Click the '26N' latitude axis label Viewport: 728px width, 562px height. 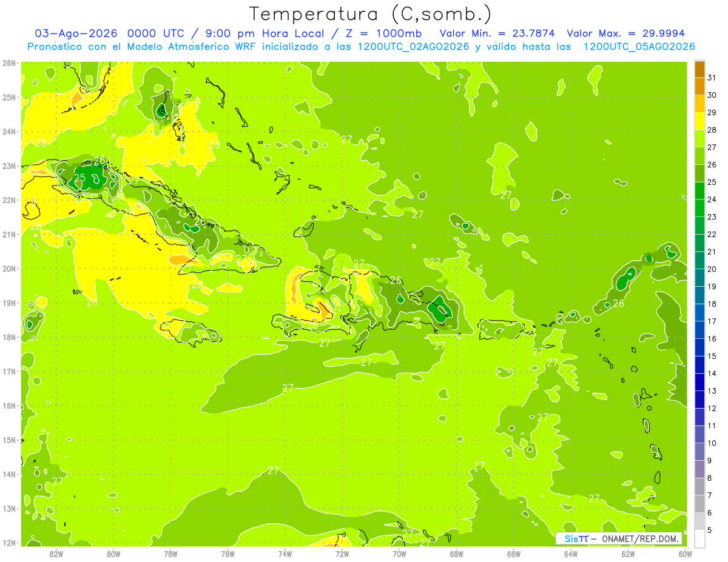pos(9,63)
